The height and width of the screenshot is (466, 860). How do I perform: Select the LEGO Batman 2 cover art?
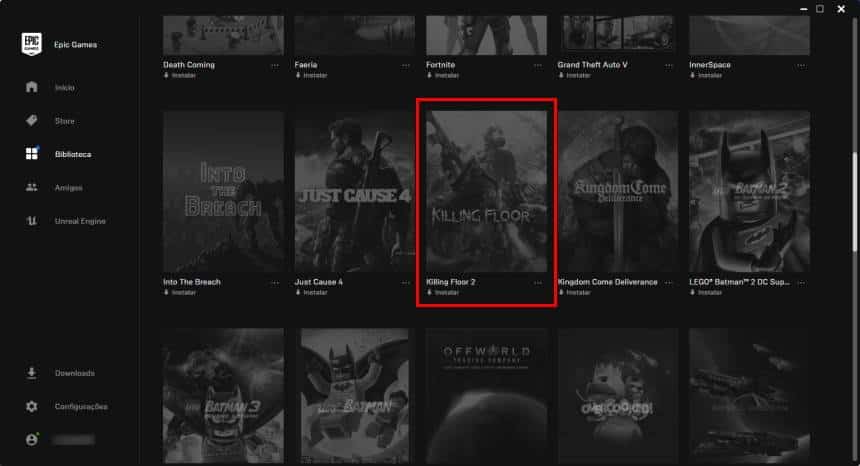click(x=750, y=191)
